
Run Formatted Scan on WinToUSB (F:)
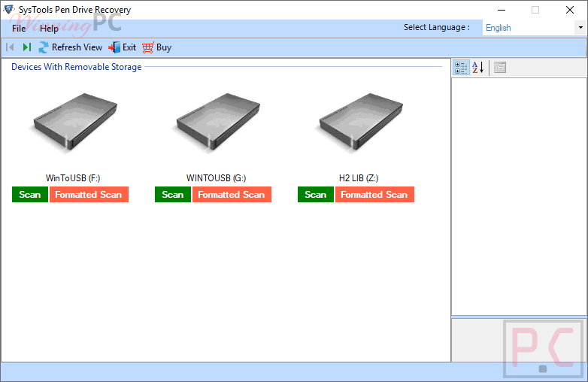[x=89, y=195]
